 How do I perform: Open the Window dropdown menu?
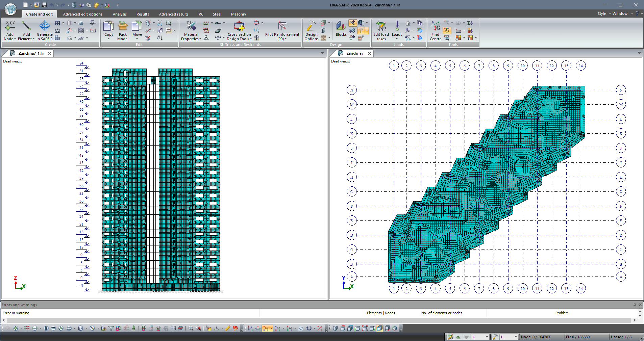coord(621,14)
